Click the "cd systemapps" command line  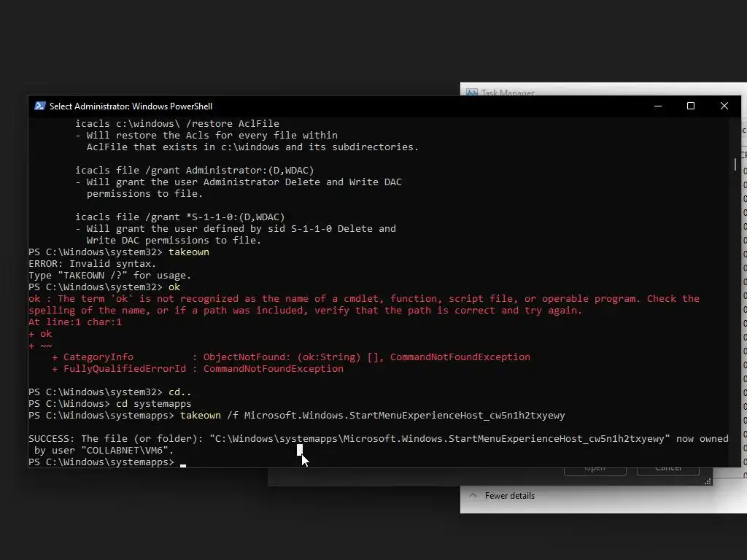tap(109, 404)
